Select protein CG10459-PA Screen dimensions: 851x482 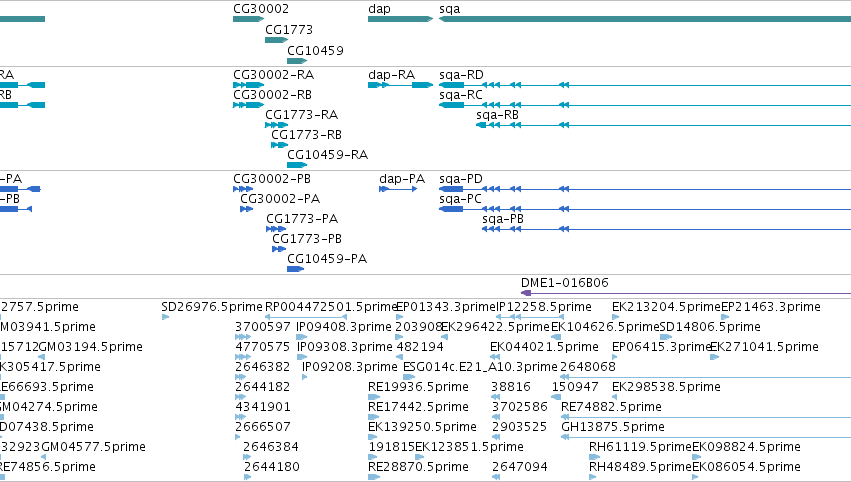(295, 269)
